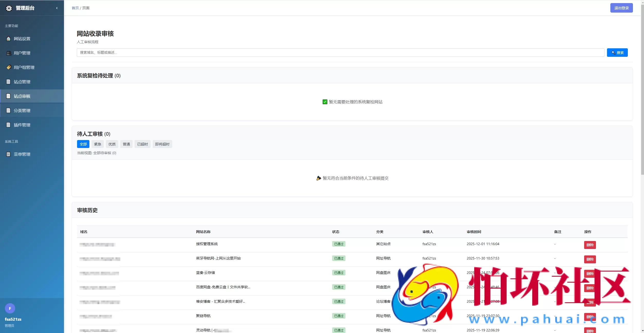Click the F user avatar circle
The height and width of the screenshot is (333, 644).
point(10,308)
